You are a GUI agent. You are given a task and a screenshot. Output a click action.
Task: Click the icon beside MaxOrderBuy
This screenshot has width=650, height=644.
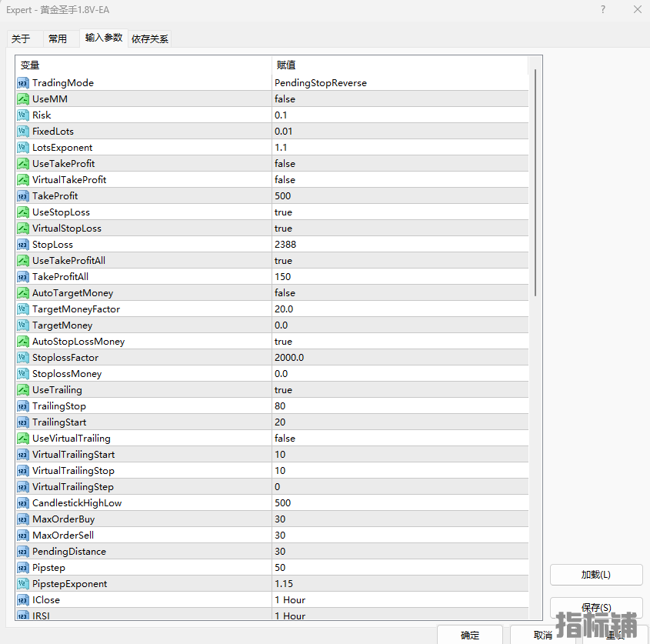[23, 519]
